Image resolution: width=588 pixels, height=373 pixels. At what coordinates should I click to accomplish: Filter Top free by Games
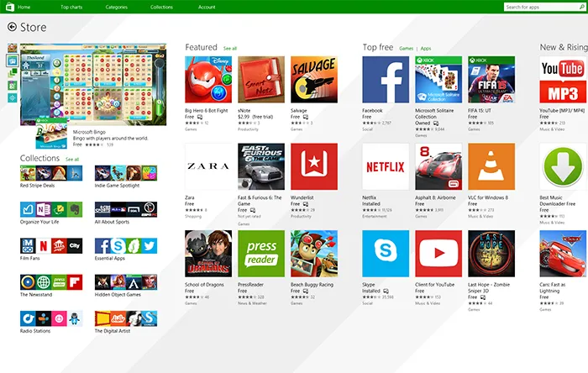pos(406,49)
